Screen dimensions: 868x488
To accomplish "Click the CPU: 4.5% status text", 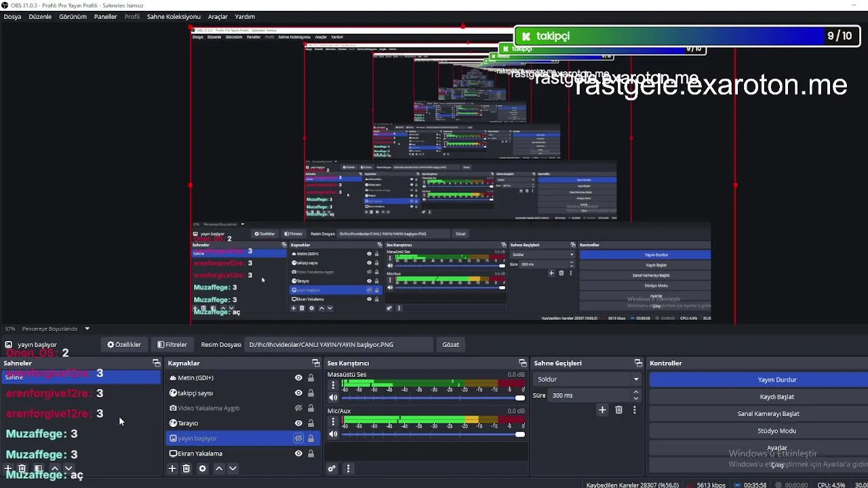I will [831, 485].
